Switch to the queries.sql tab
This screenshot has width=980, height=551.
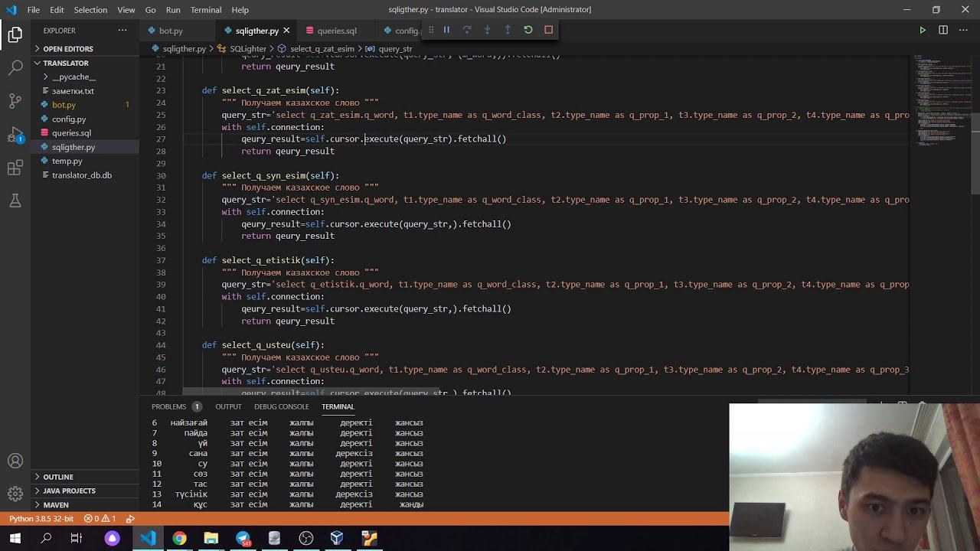(337, 31)
